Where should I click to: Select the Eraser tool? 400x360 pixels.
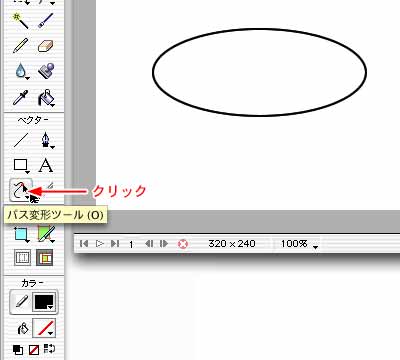pyautogui.click(x=46, y=46)
